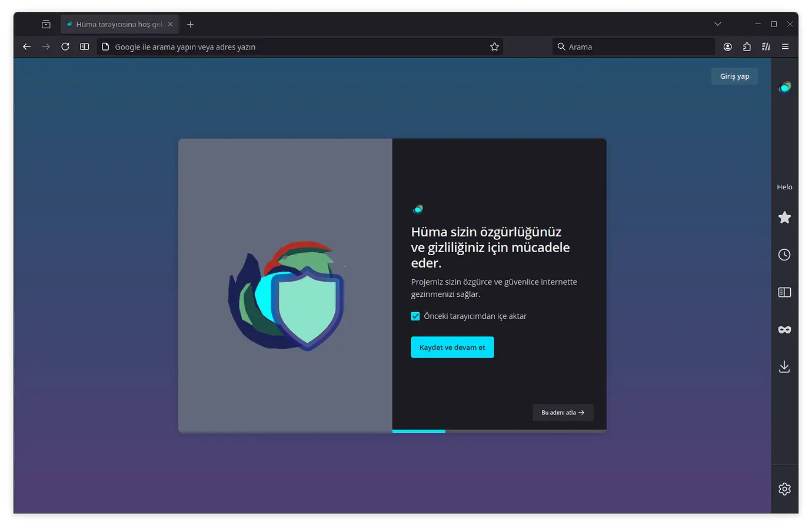Click the Helo label in sidebar

784,187
